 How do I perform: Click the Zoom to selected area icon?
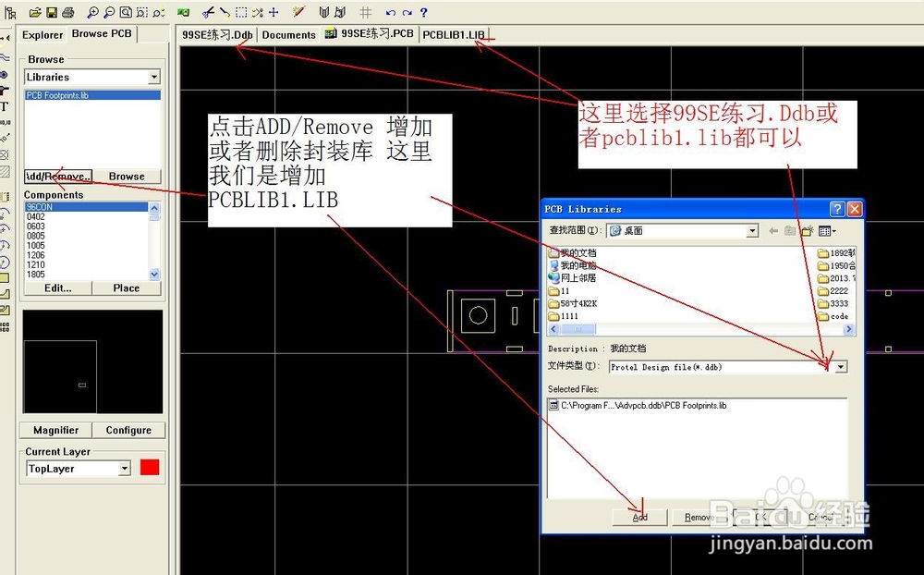(142, 12)
